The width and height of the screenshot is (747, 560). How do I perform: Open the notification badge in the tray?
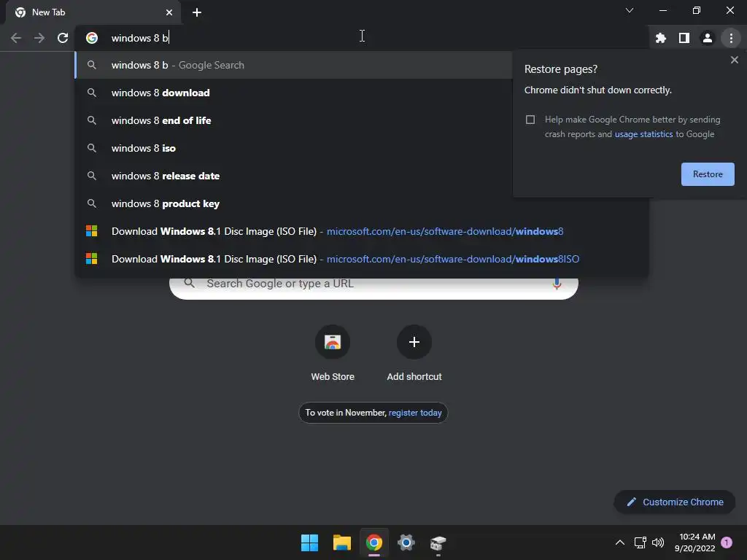[x=727, y=542]
